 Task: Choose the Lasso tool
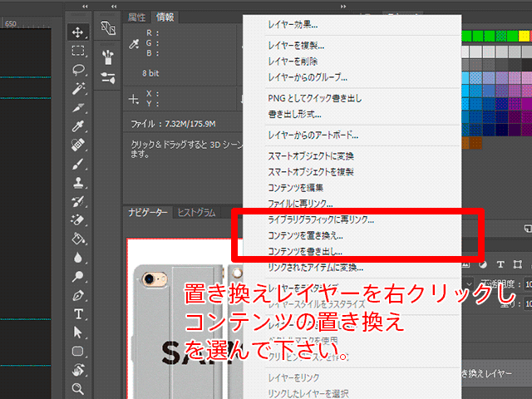[78, 69]
